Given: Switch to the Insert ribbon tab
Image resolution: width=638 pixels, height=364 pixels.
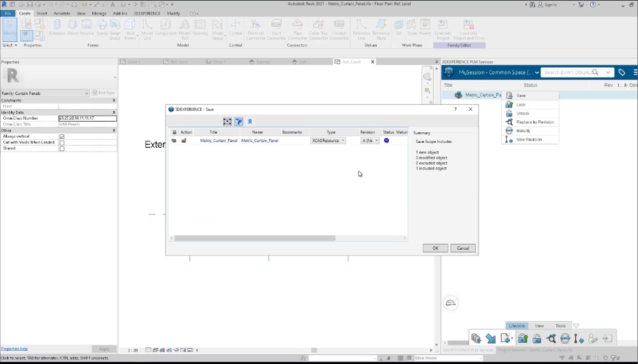Looking at the screenshot, I should coord(42,13).
